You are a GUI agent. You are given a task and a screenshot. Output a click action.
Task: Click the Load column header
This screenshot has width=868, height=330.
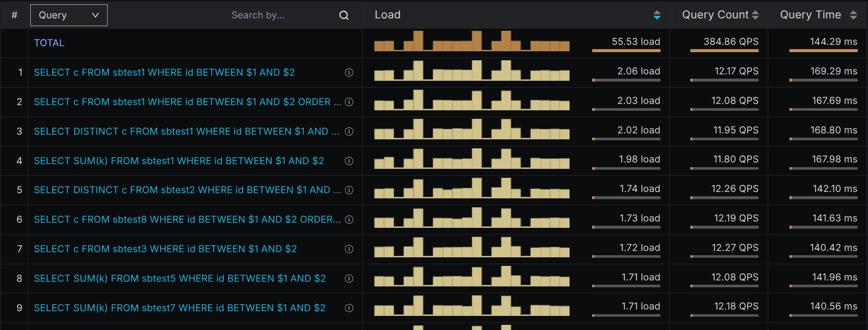388,15
